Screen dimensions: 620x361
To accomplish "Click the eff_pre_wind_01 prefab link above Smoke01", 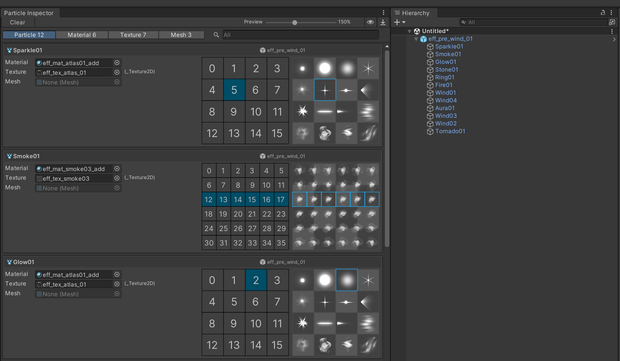I will point(282,156).
